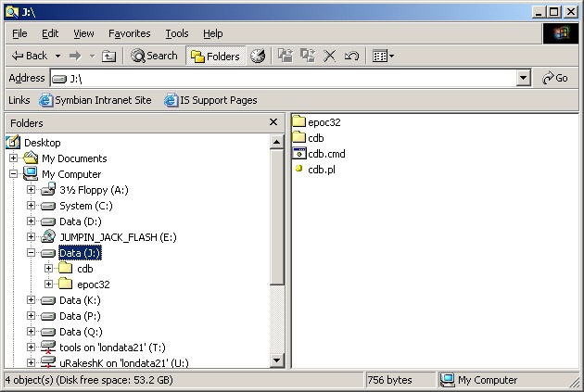The height and width of the screenshot is (392, 584).
Task: Open the Favorites menu
Action: pyautogui.click(x=129, y=33)
